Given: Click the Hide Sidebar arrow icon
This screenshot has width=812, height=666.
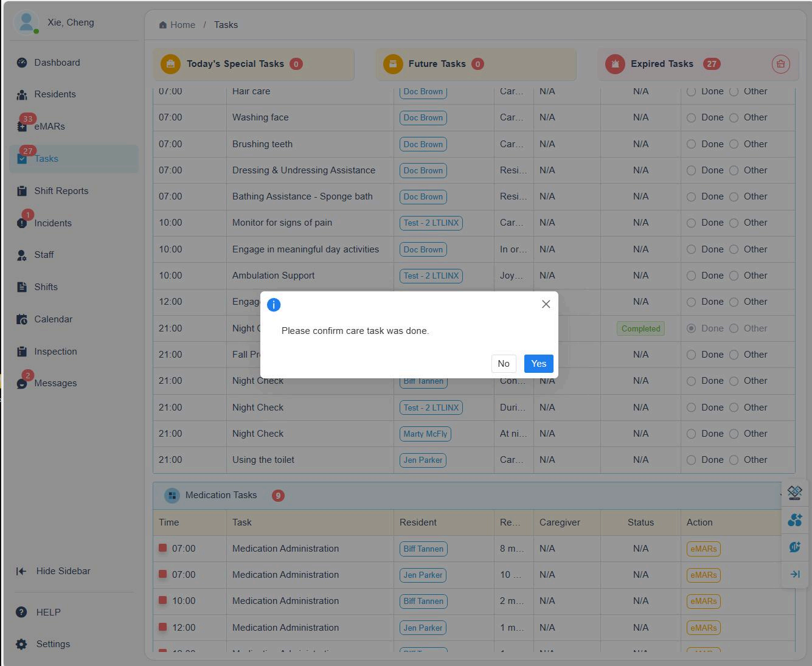Looking at the screenshot, I should tap(21, 571).
